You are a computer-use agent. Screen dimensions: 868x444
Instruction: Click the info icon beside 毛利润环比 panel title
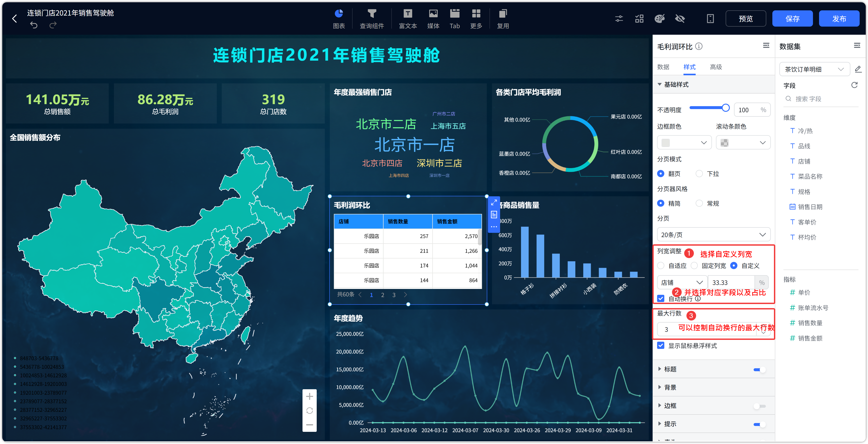point(699,46)
